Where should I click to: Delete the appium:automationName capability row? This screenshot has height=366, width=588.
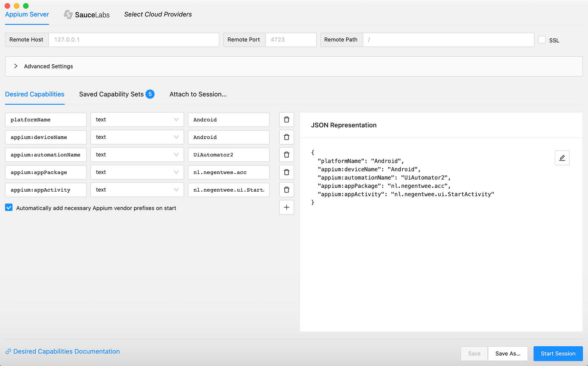click(286, 155)
